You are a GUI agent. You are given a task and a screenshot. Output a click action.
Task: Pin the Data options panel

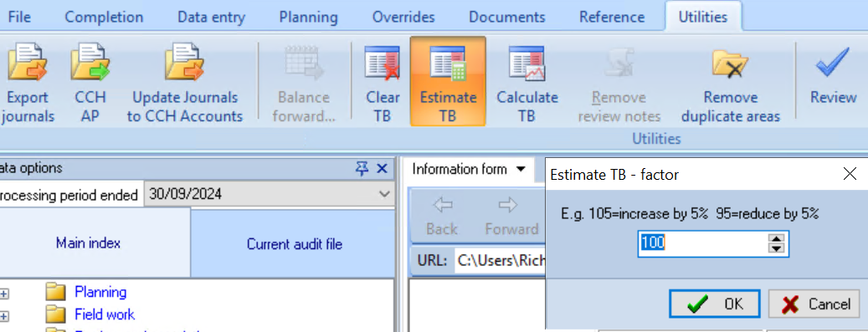coord(362,169)
